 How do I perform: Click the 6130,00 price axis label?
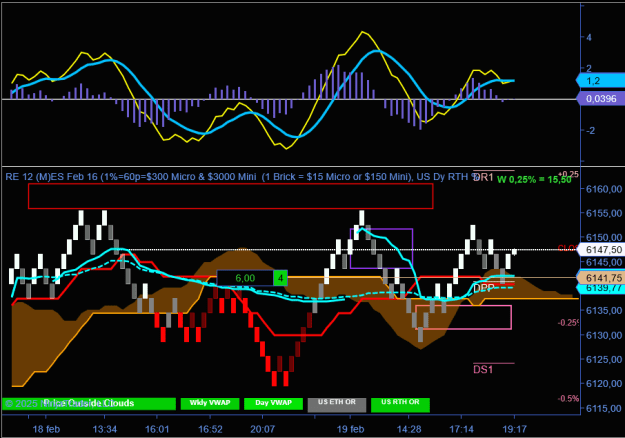604,335
